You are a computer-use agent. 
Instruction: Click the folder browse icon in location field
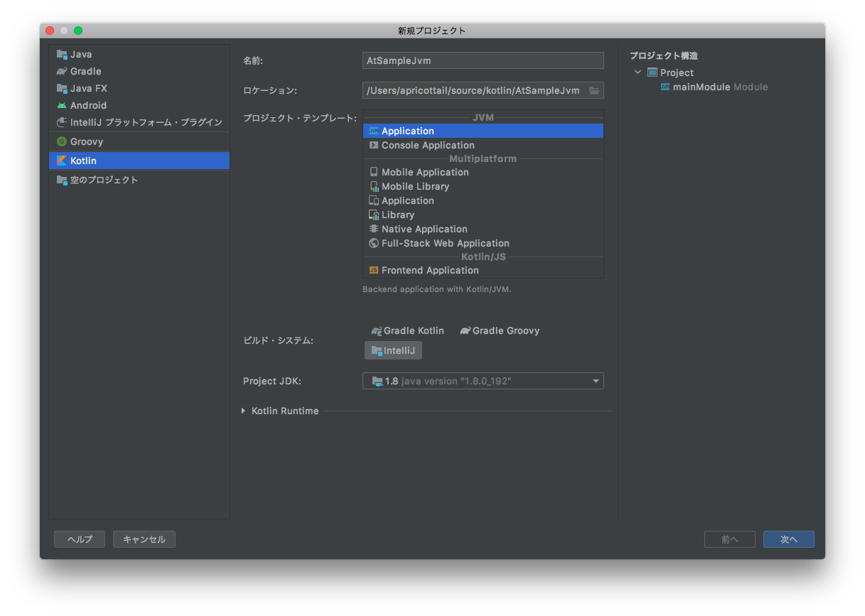594,90
